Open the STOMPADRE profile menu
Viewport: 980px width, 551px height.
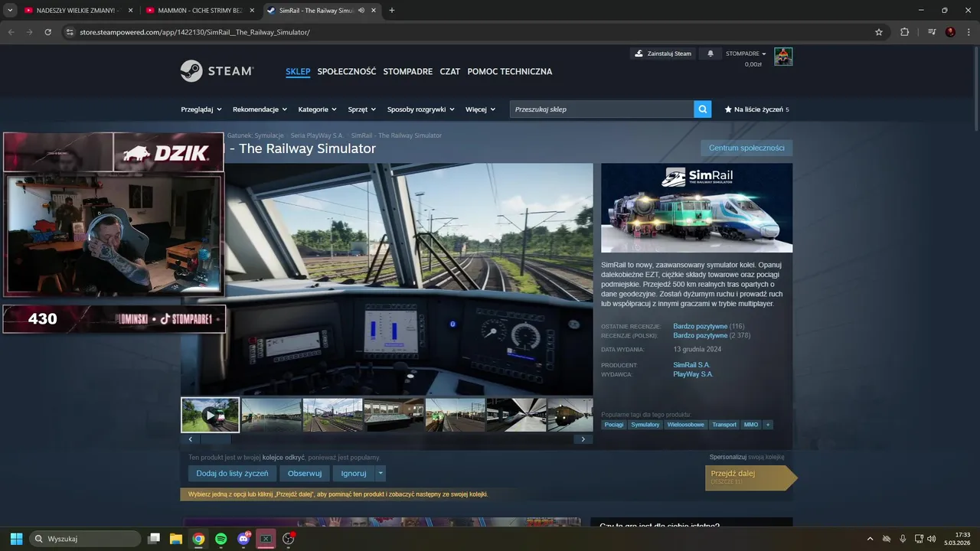tap(408, 71)
